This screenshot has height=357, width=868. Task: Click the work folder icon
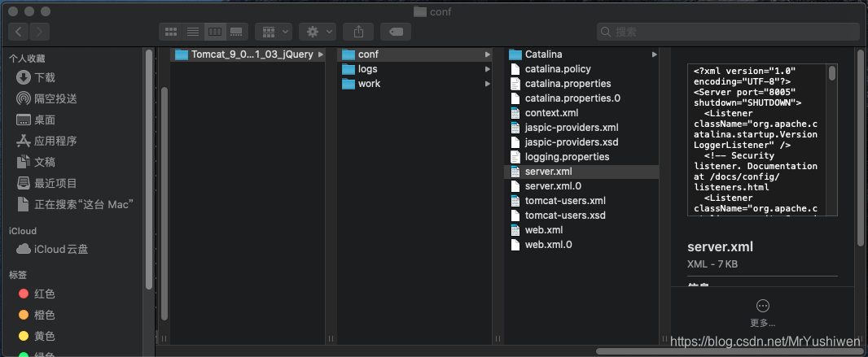click(349, 84)
